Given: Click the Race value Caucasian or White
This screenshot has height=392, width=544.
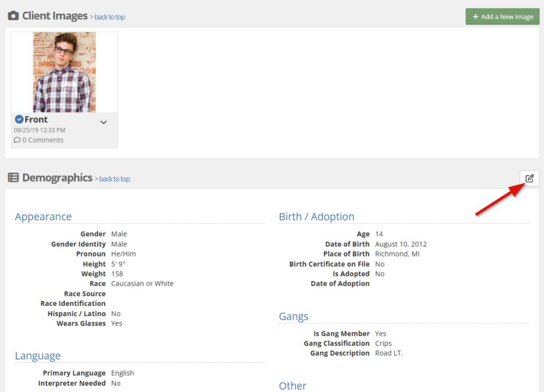Looking at the screenshot, I should (142, 284).
